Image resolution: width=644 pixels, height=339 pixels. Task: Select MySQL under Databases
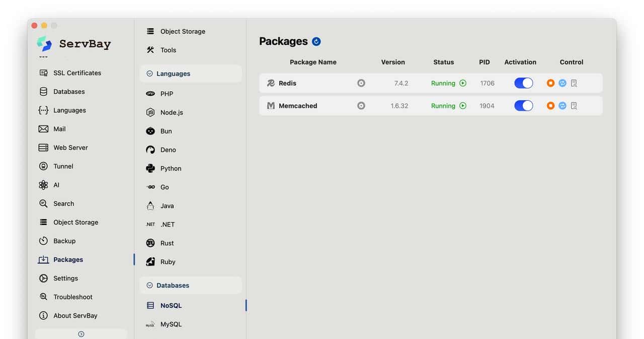point(171,324)
